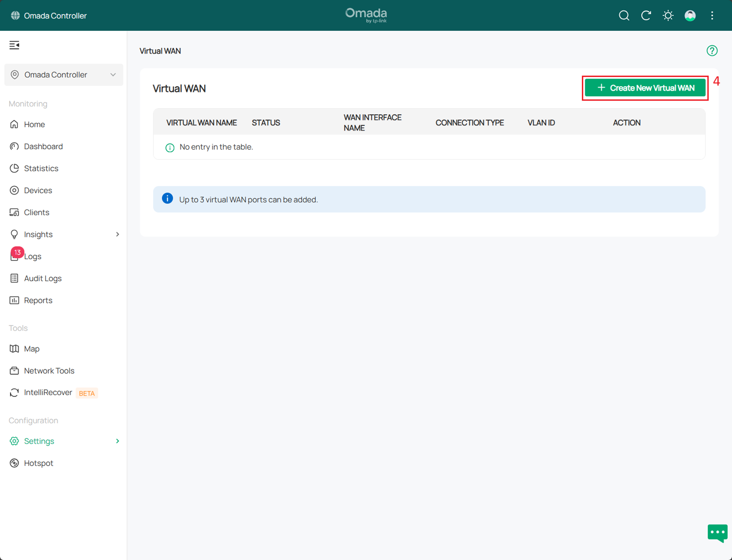Open the three-dot more options menu

712,16
